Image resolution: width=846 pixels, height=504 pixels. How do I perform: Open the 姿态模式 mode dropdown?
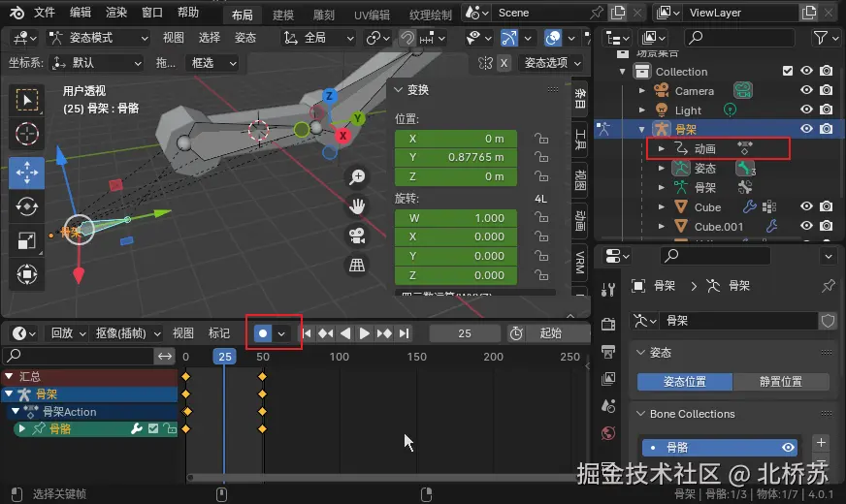98,38
